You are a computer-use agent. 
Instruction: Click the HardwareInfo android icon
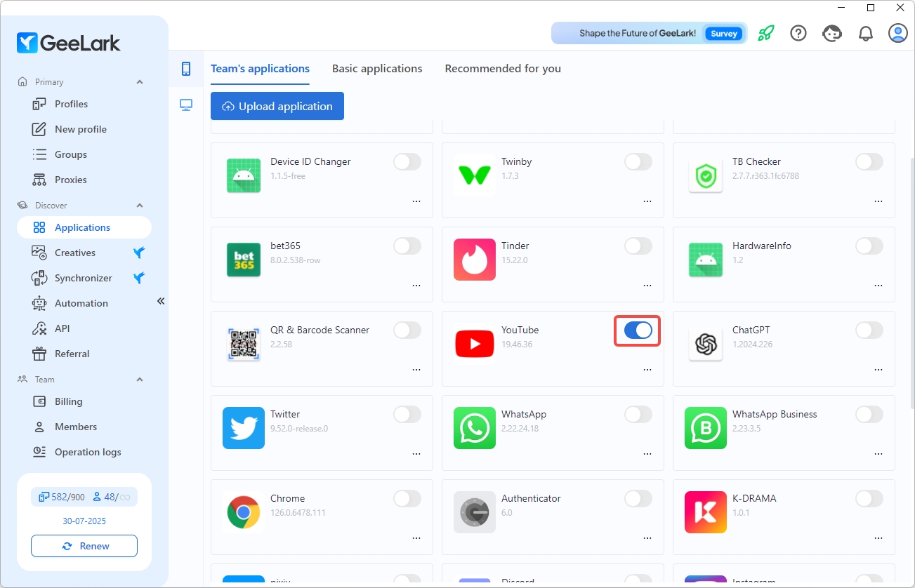(706, 260)
